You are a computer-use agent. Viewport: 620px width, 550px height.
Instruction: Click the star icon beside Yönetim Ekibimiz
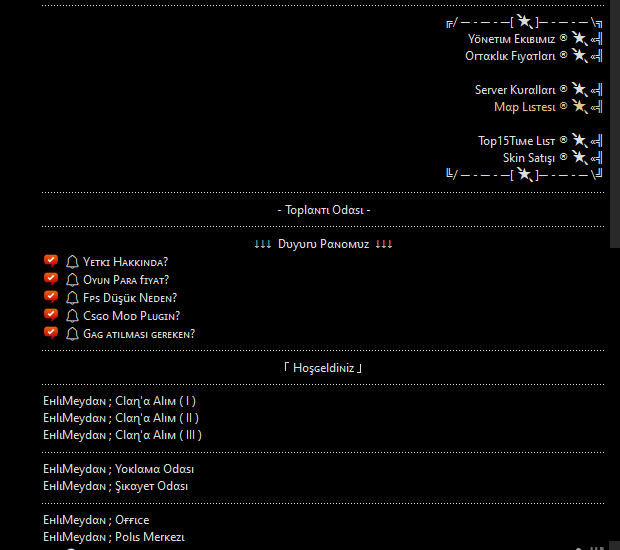[580, 38]
